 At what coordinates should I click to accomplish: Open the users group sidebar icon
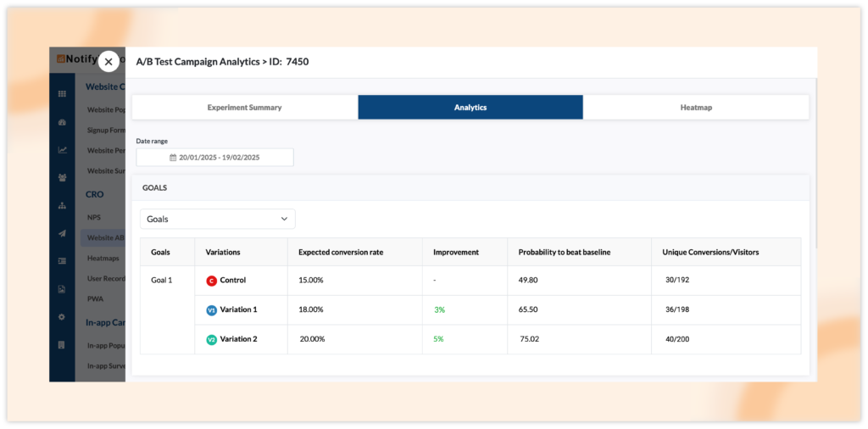62,178
